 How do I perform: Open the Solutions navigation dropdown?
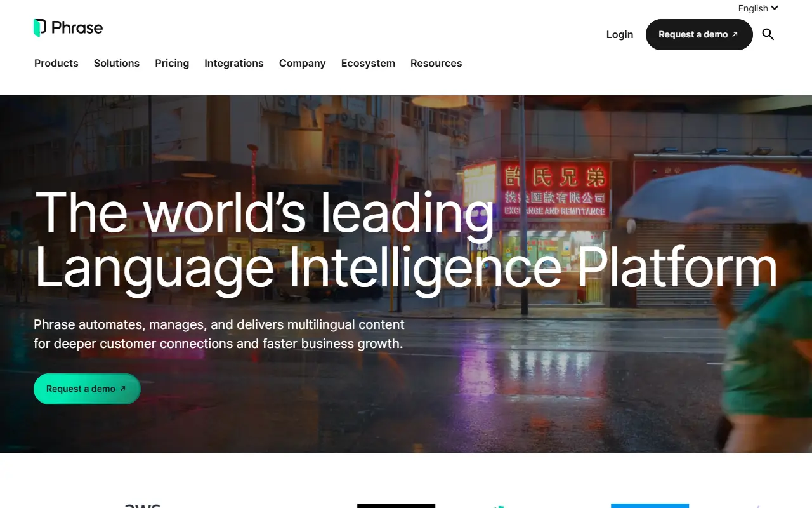pos(117,63)
